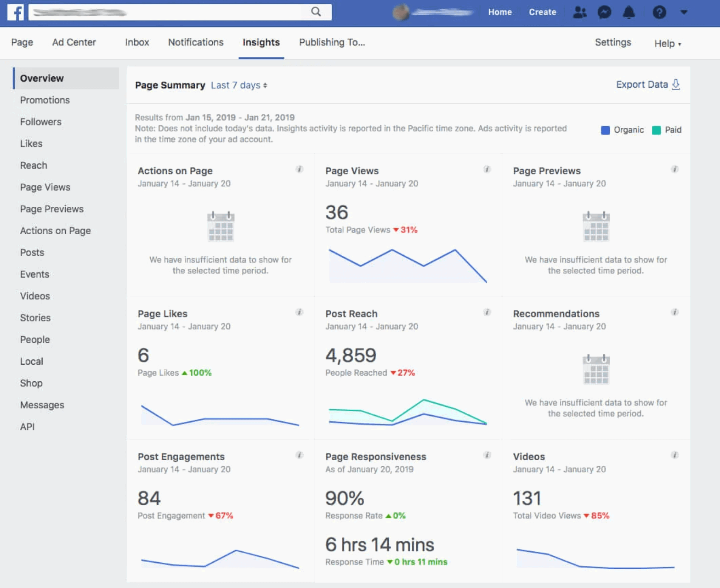Select Reach in the Insights sidebar
Screen dimensions: 720x588
click(x=34, y=165)
